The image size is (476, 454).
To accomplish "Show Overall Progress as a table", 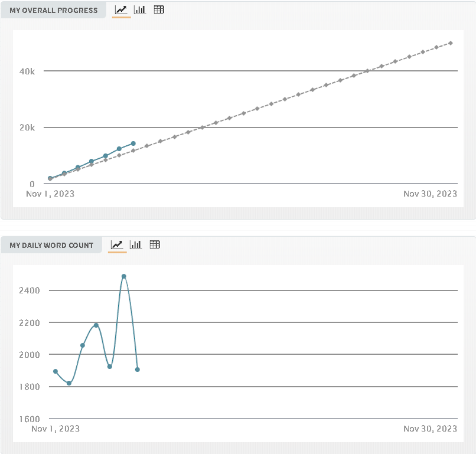I will point(159,9).
